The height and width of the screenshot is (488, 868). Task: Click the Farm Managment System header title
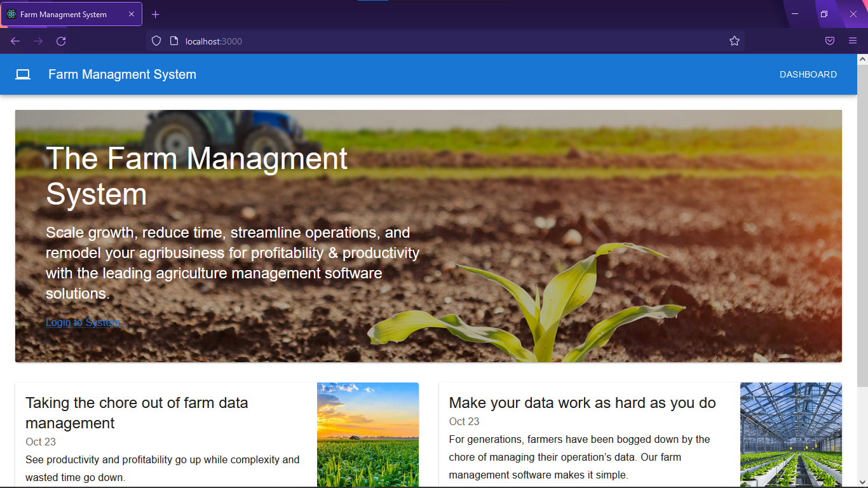[122, 74]
